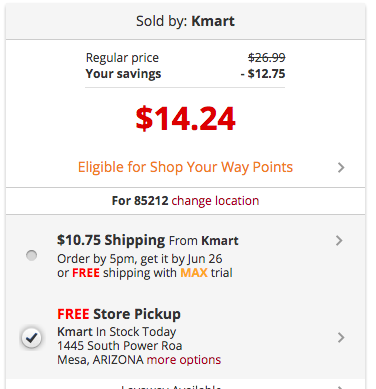Click the red $14.24 sale price
The image size is (376, 389).
(186, 119)
